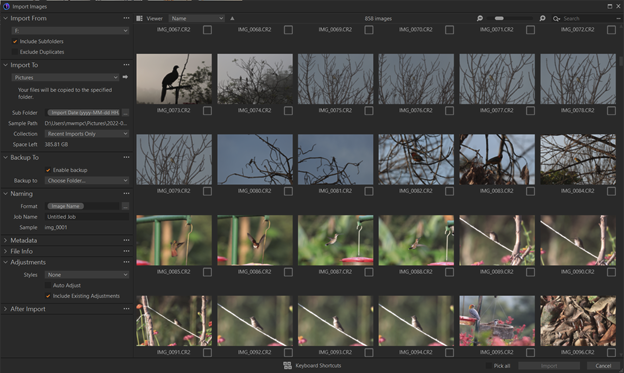Screen dimensions: 624x373
Task: Open Adjustments panel options menu
Action: (126, 262)
